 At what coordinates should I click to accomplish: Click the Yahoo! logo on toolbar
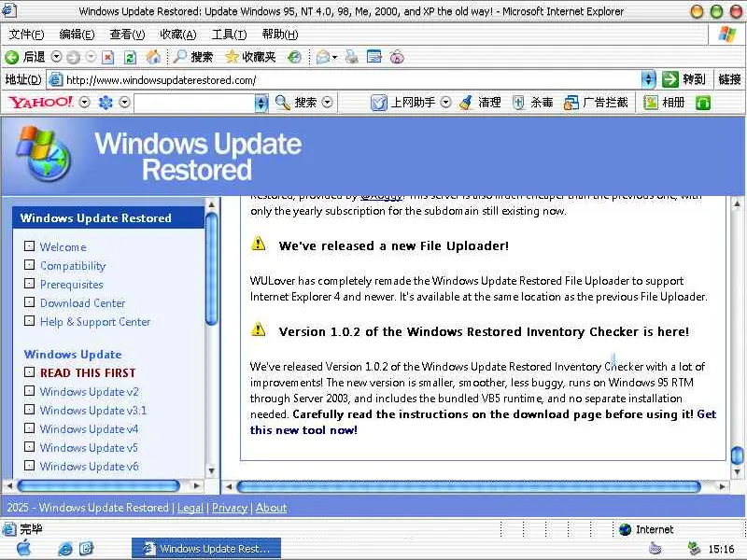pos(41,102)
